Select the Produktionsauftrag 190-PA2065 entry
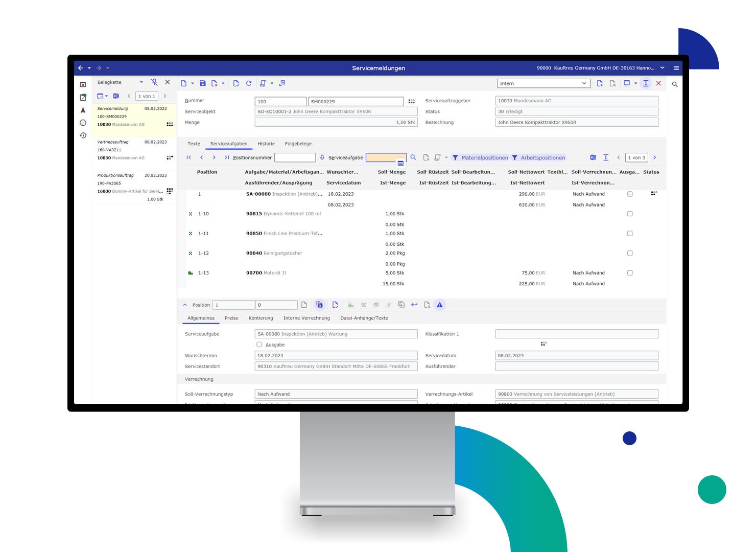This screenshot has height=552, width=756. (x=134, y=187)
